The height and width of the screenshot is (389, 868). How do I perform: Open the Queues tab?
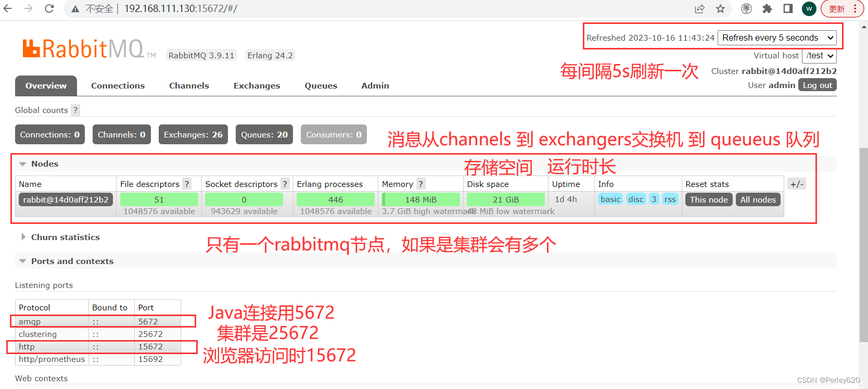pyautogui.click(x=321, y=86)
